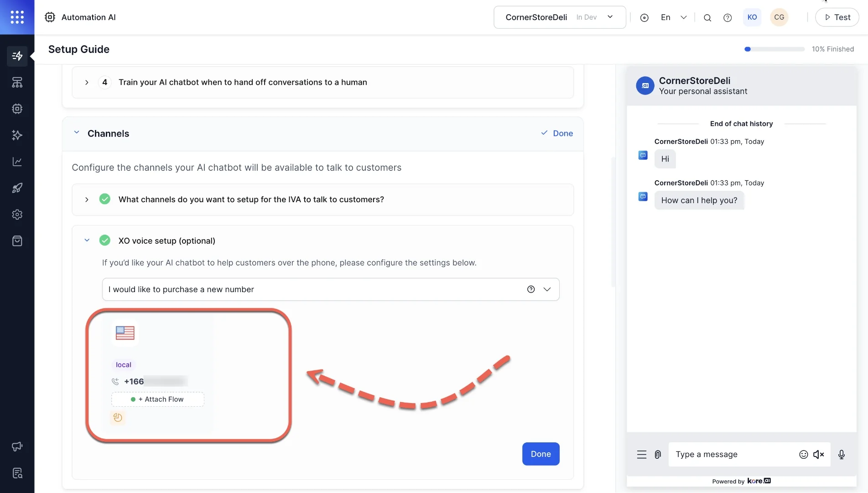Click the Setup Guide heading
Viewport: 868px width, 493px height.
79,49
